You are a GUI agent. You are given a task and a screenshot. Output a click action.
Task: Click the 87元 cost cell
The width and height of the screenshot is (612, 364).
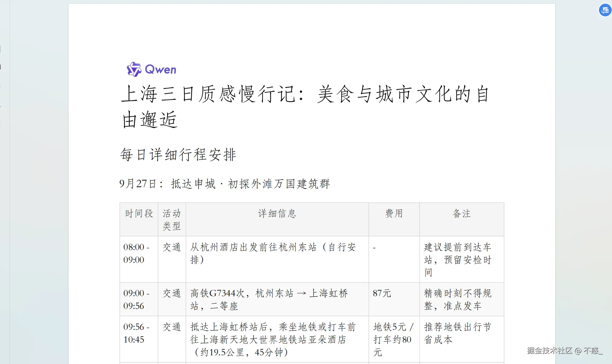pos(382,293)
